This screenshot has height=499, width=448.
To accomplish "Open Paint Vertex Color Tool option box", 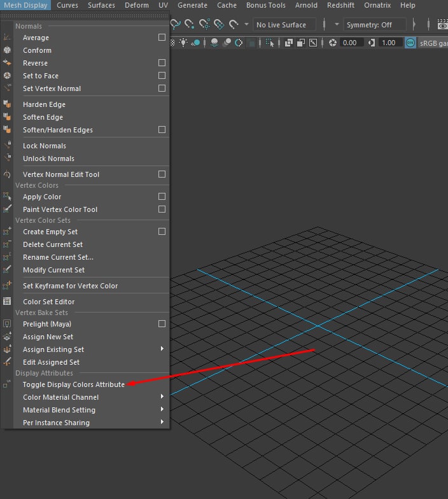I will pos(162,209).
